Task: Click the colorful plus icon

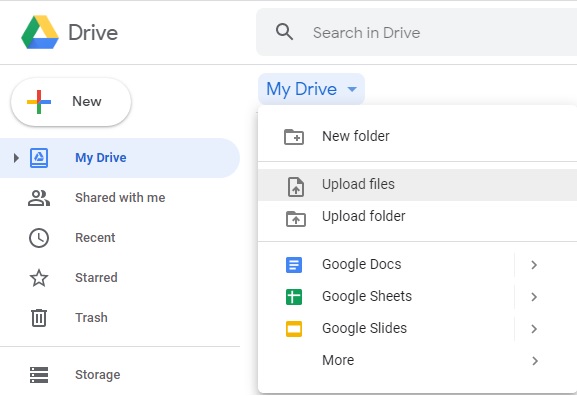Action: point(39,102)
